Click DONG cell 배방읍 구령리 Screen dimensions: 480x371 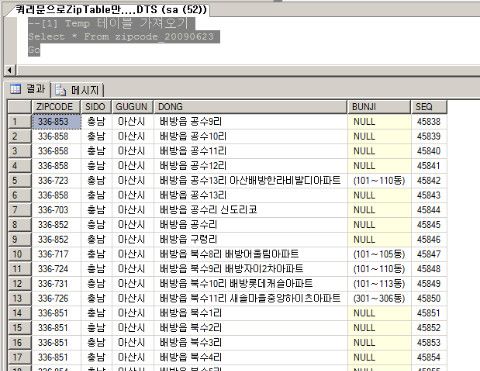(x=250, y=239)
